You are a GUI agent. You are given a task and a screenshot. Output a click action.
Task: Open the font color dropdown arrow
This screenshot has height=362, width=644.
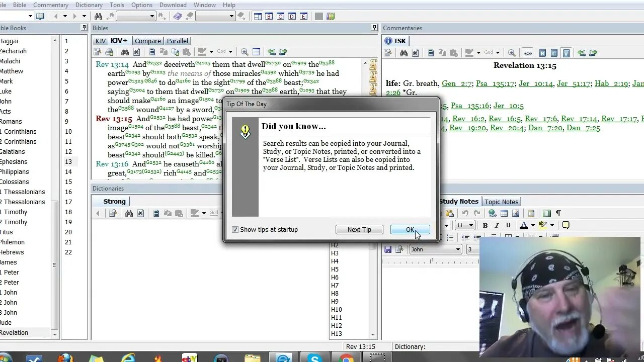[532, 225]
